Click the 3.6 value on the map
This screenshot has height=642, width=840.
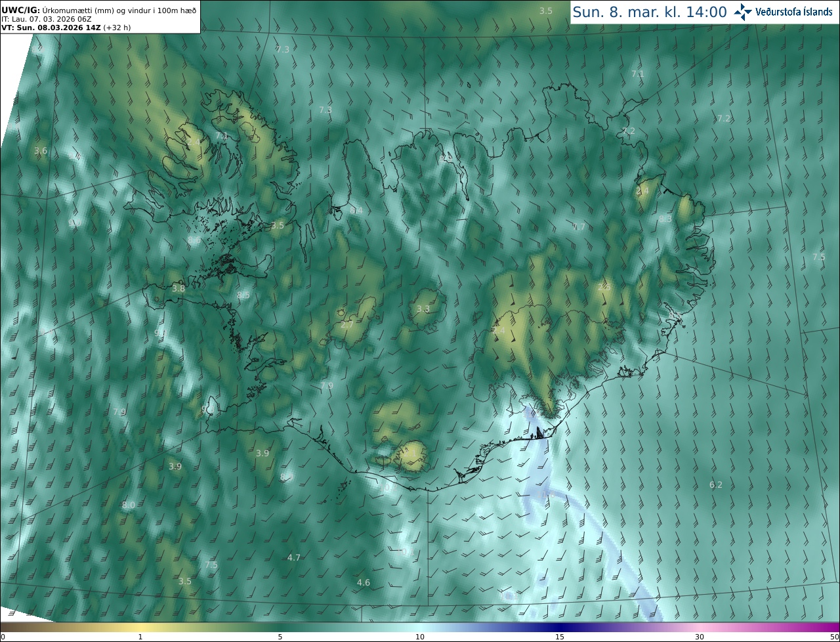pyautogui.click(x=41, y=151)
